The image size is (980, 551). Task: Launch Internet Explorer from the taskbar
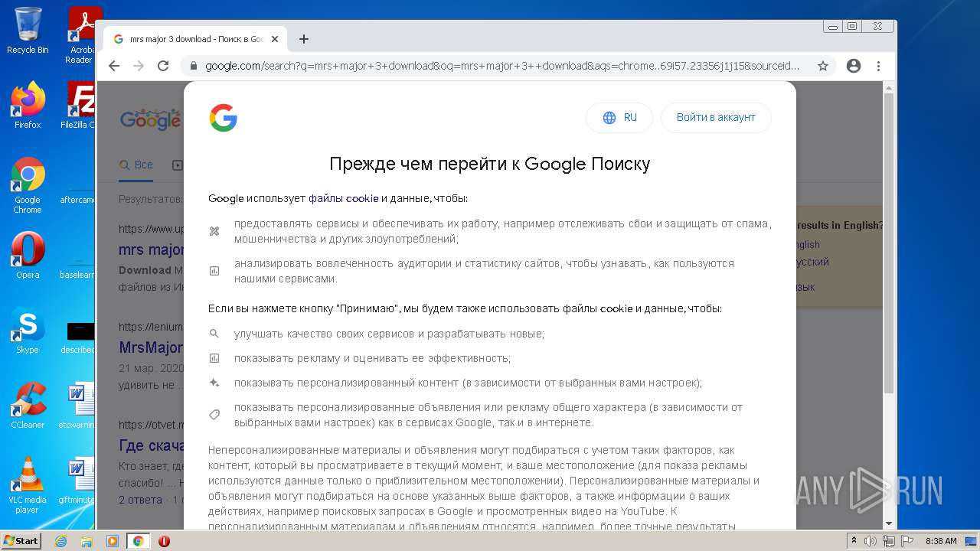[x=60, y=541]
